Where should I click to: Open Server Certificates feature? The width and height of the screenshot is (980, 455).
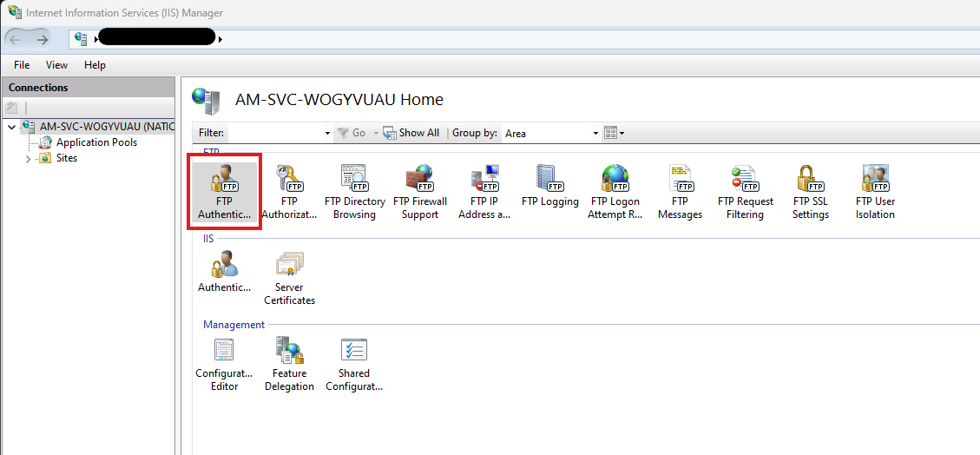point(289,278)
